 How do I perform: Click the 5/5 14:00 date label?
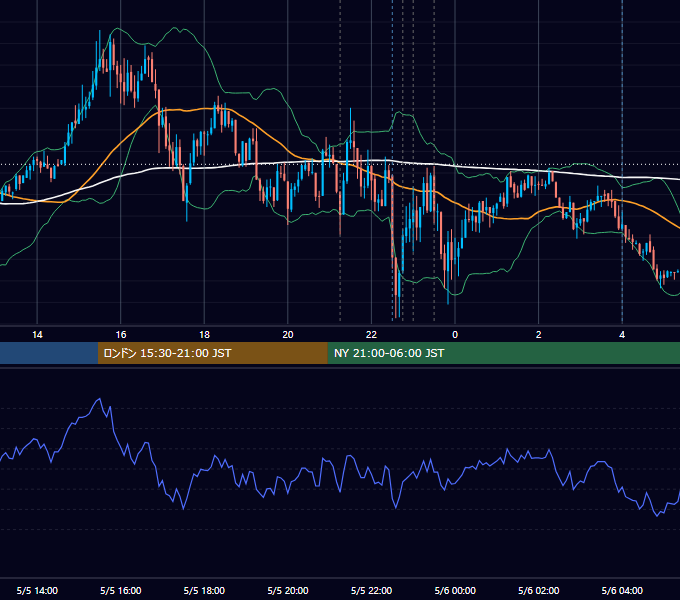[x=37, y=590]
